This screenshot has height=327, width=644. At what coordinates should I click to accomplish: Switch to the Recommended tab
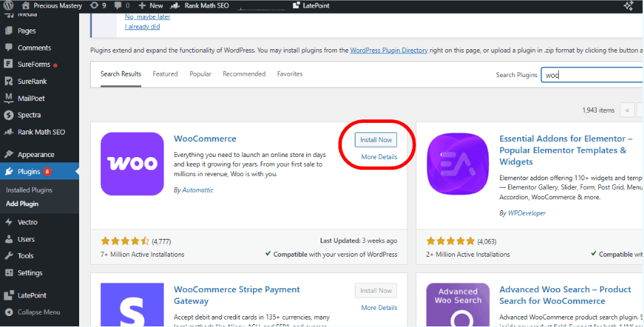(x=244, y=74)
